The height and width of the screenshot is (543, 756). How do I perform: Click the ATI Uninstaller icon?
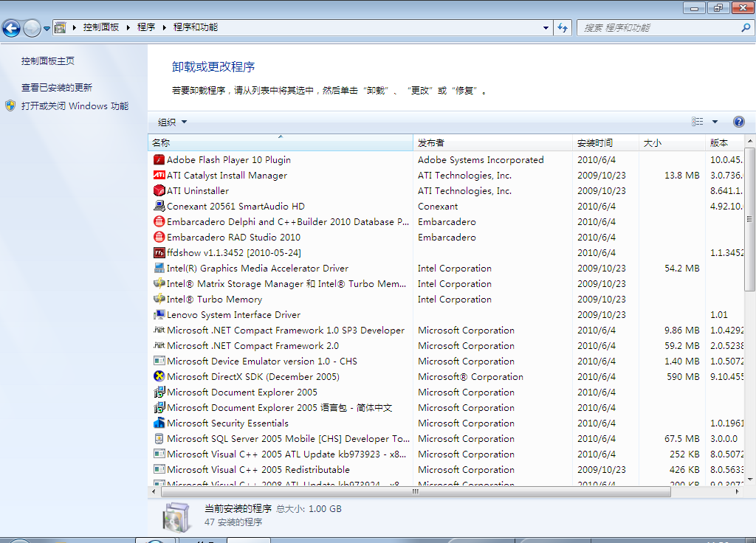(159, 190)
